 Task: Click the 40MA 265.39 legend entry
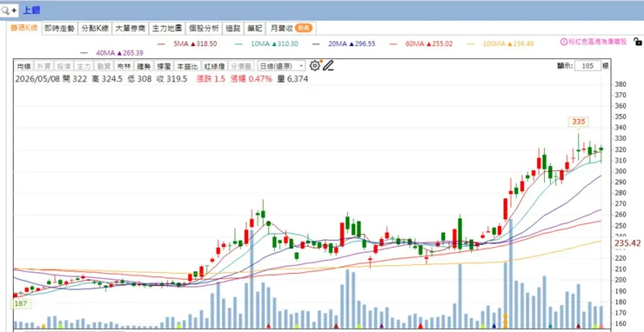point(119,53)
